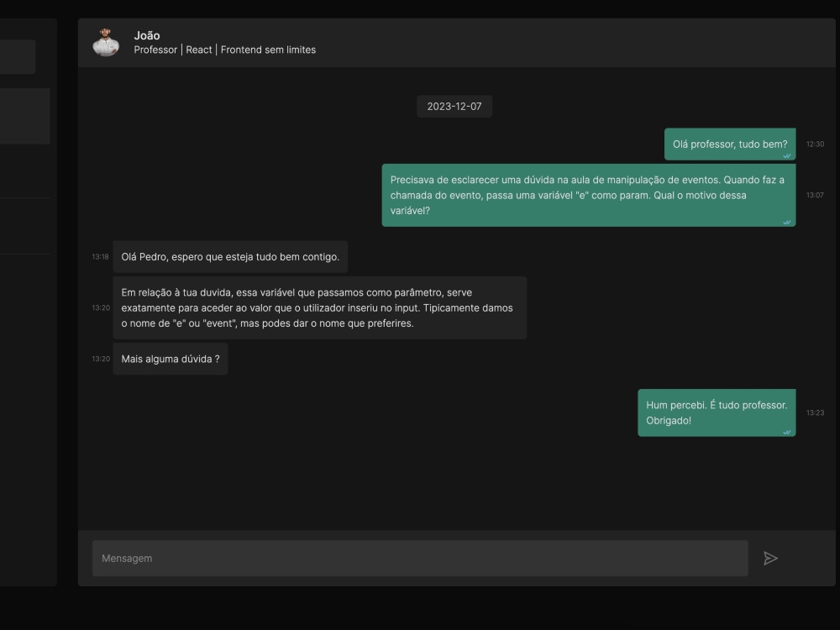Select the paper plane in the message bar
The image size is (840, 630).
(771, 557)
